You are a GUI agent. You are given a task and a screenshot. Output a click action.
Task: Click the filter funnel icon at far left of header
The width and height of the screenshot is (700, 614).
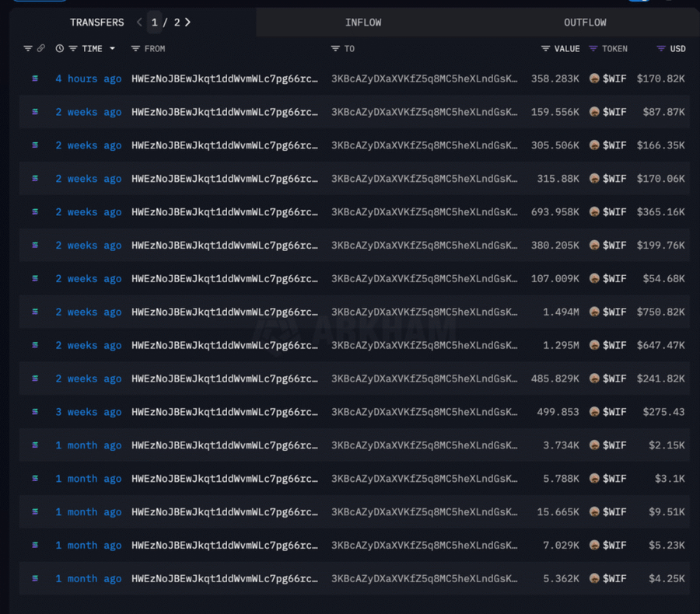(x=27, y=48)
